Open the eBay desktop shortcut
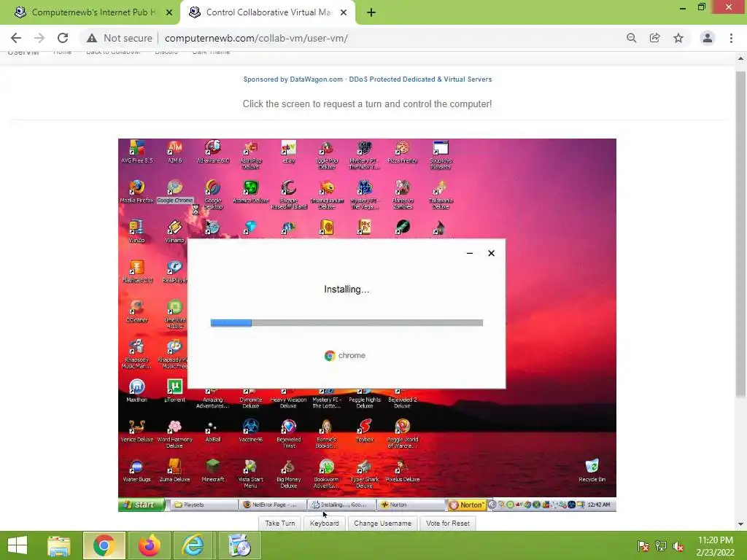This screenshot has height=560, width=747. coord(289,152)
